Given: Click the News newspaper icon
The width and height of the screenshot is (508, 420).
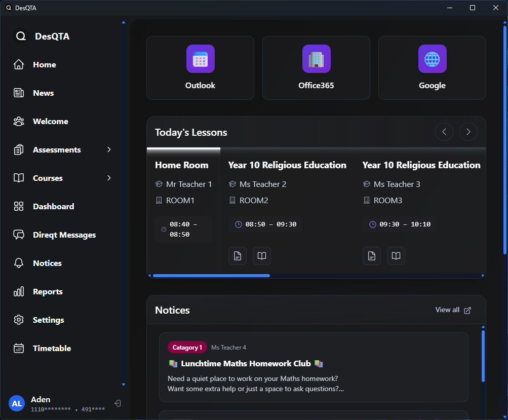Looking at the screenshot, I should [x=19, y=93].
